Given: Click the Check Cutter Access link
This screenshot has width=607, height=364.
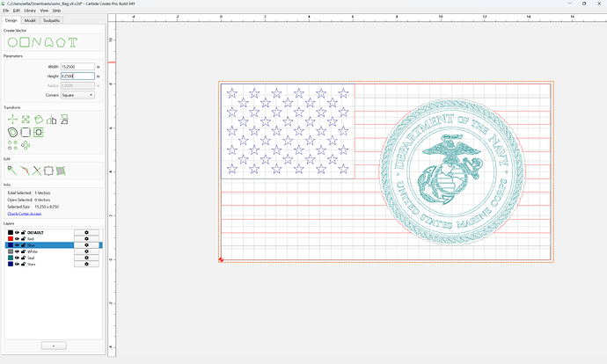Looking at the screenshot, I should tap(25, 214).
